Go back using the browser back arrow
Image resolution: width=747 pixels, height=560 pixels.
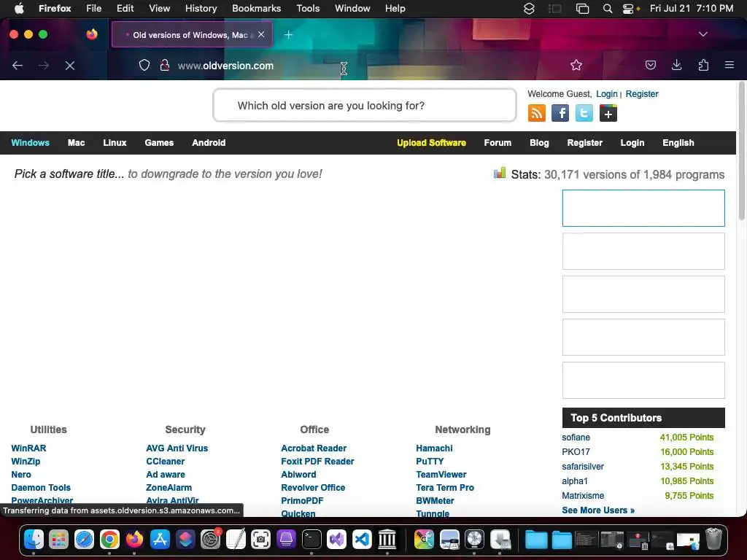point(18,66)
